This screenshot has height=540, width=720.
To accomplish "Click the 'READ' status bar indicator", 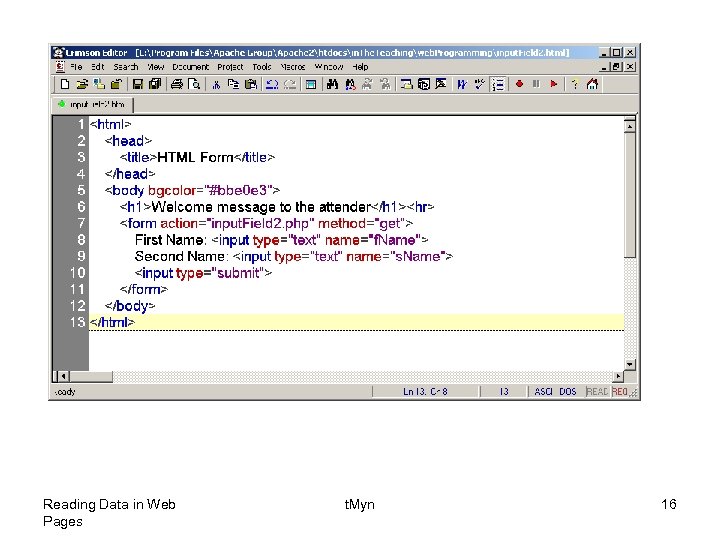I will click(597, 392).
